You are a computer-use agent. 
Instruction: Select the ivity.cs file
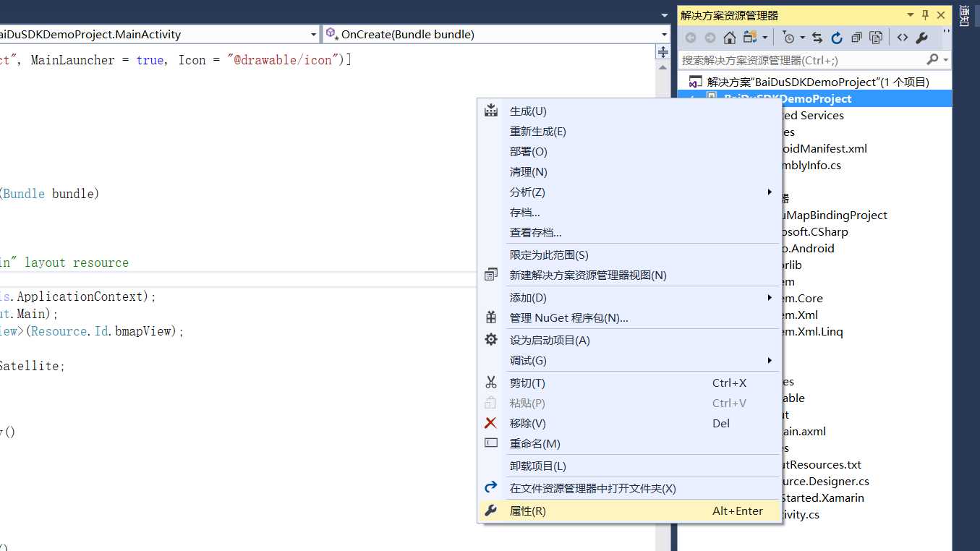(x=801, y=514)
